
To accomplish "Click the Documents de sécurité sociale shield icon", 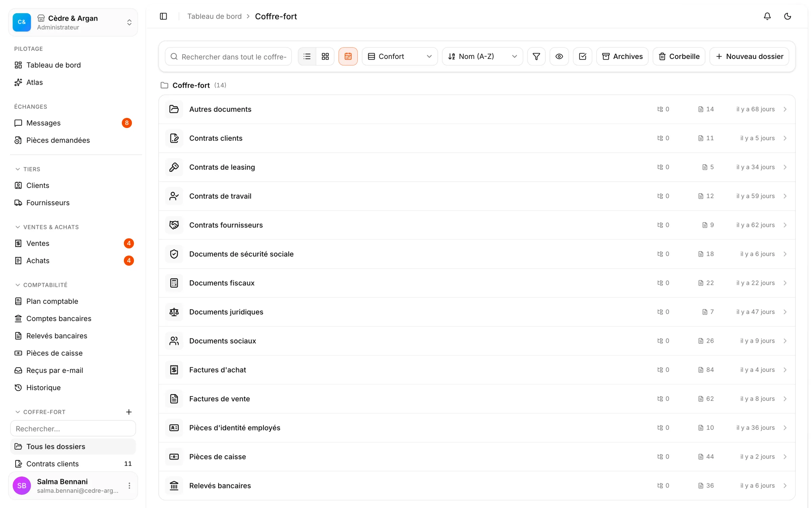I will [174, 254].
